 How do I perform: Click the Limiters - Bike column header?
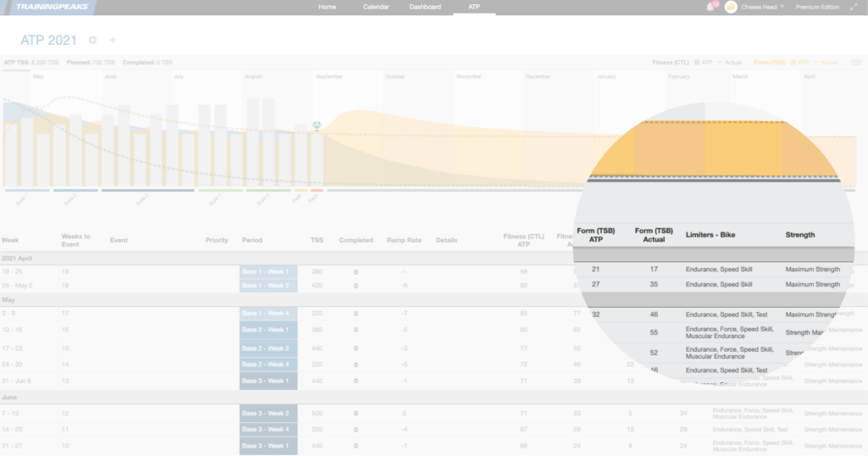(x=715, y=235)
